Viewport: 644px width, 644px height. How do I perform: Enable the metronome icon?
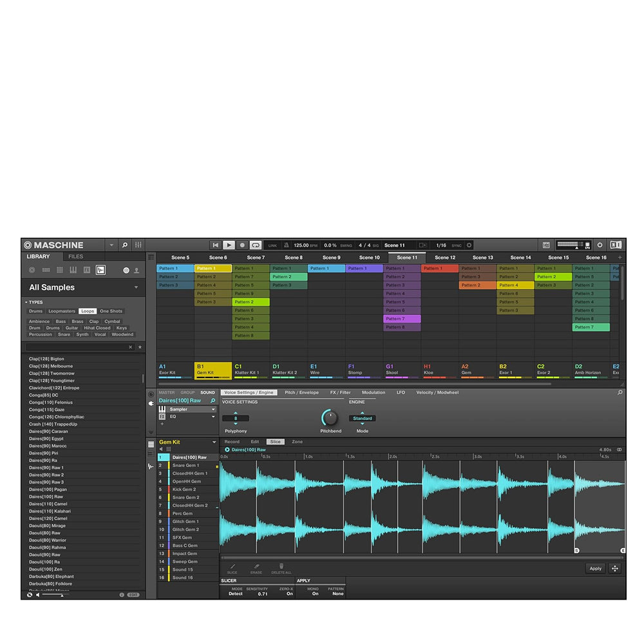pyautogui.click(x=287, y=245)
